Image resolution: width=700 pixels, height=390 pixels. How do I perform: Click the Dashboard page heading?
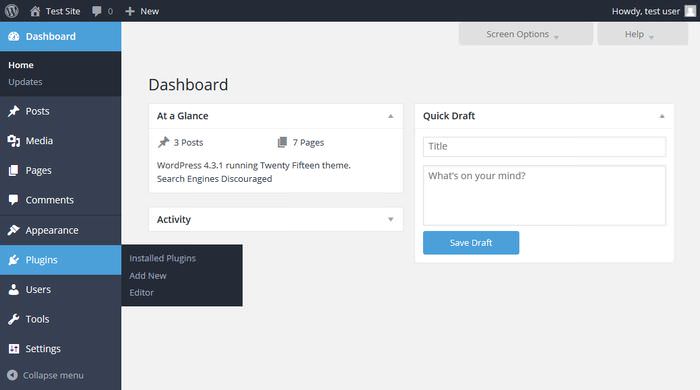pos(188,85)
